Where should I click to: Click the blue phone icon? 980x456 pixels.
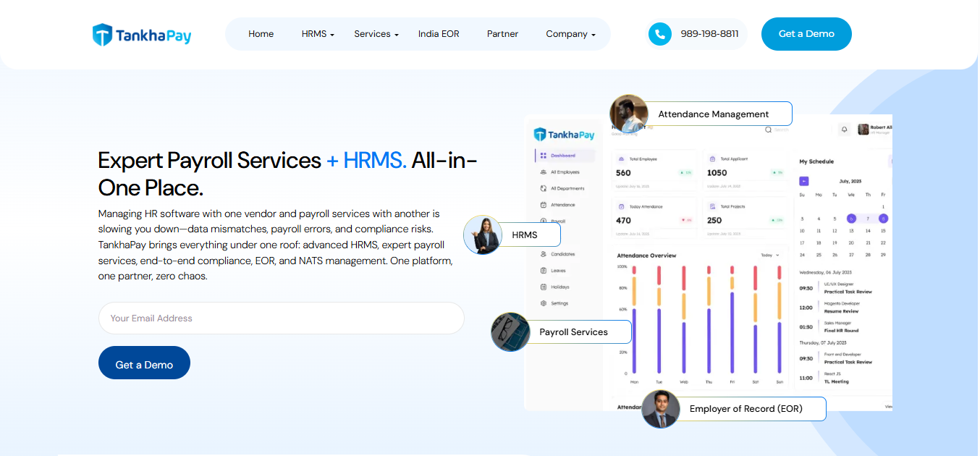(x=659, y=34)
